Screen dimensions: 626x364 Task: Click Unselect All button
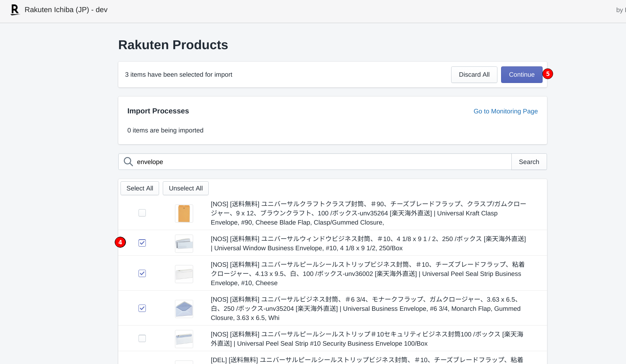186,188
